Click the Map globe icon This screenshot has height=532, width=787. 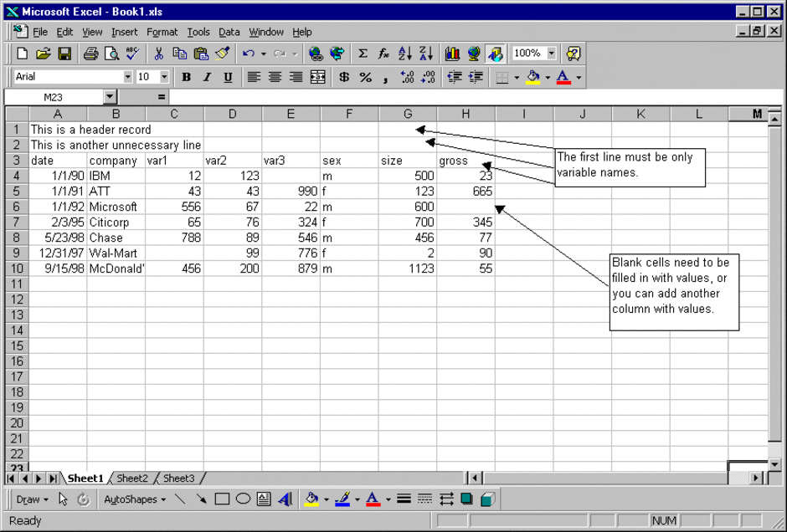[x=473, y=54]
